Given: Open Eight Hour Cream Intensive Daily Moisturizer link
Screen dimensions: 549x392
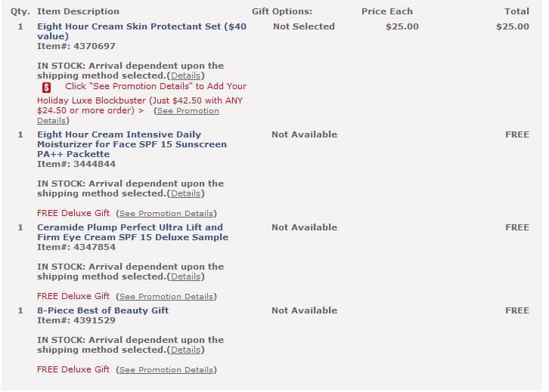Looking at the screenshot, I should coord(132,144).
